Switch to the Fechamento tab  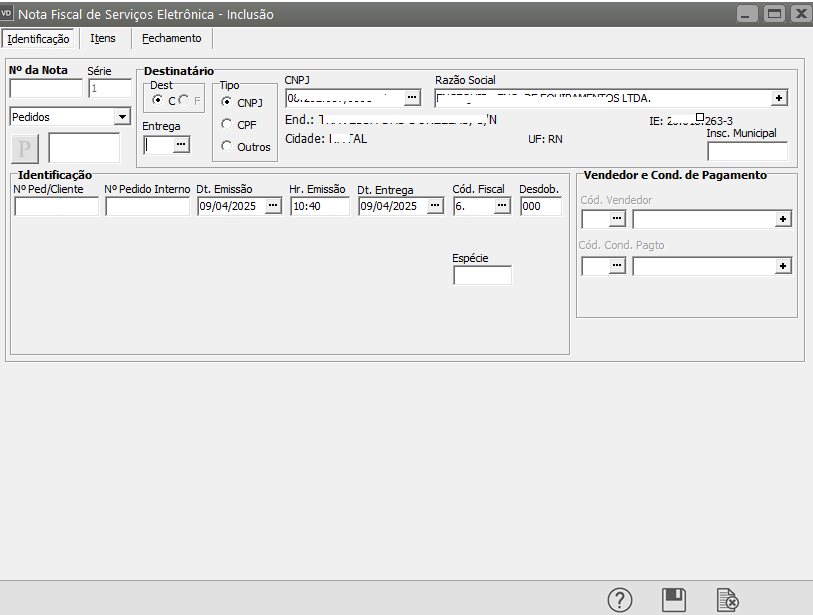point(171,38)
